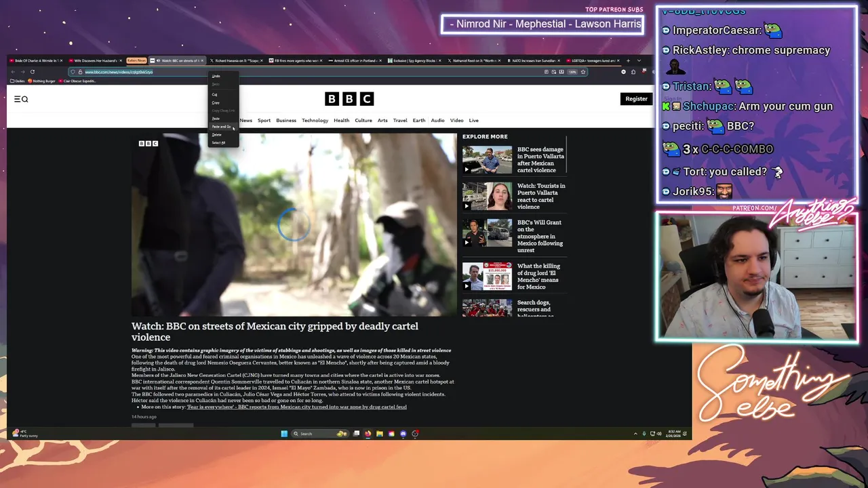Open the tab list dropdown arrow
The width and height of the screenshot is (868, 488).
tap(639, 60)
